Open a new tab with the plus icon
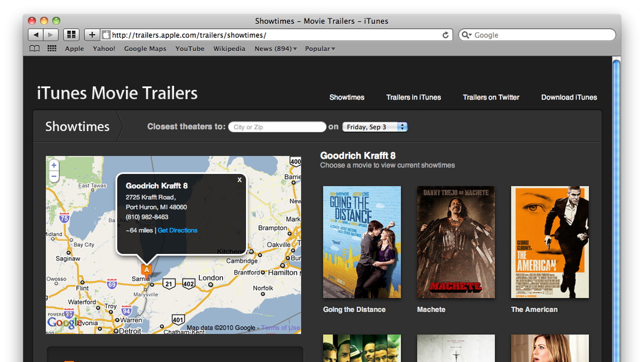The width and height of the screenshot is (644, 362). pos(91,34)
